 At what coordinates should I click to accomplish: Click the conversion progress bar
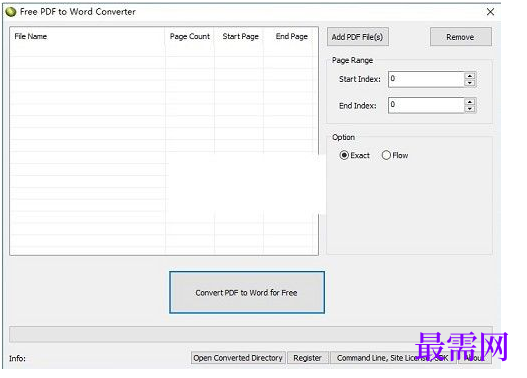pos(251,334)
